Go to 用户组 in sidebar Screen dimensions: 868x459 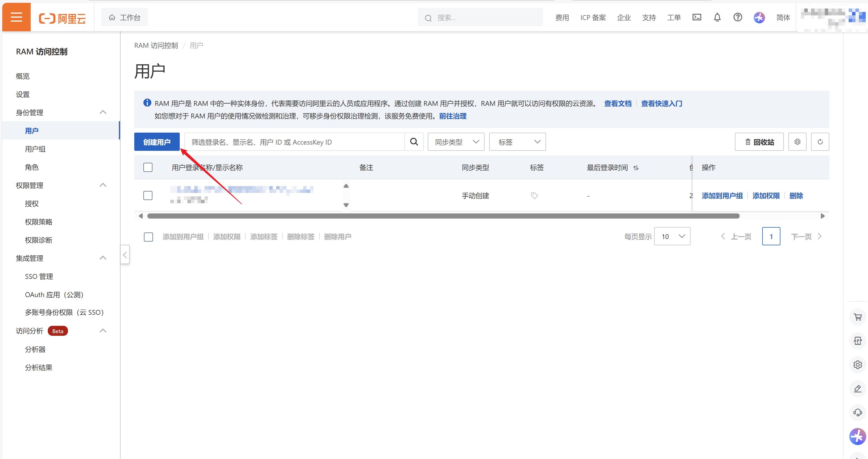coord(35,149)
